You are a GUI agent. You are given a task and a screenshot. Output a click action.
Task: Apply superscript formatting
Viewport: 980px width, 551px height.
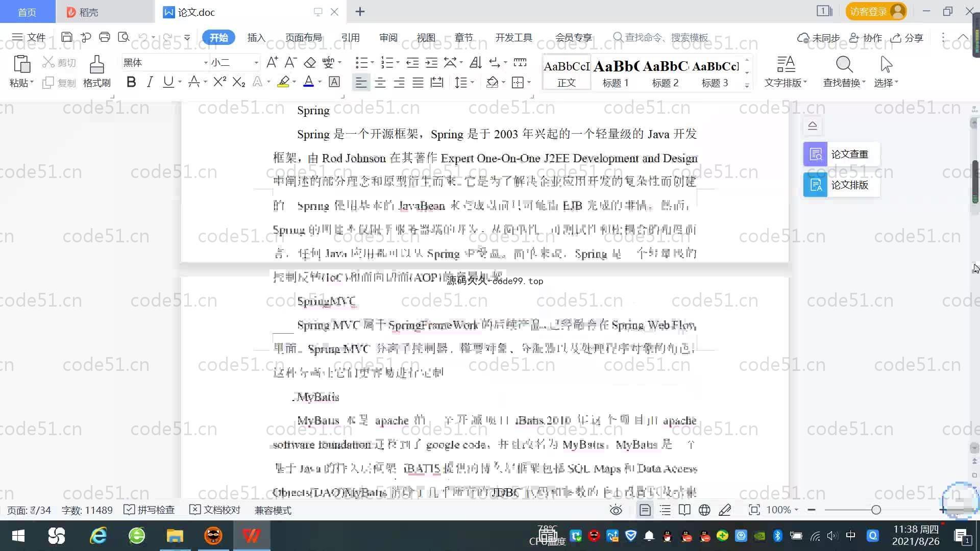tap(219, 82)
